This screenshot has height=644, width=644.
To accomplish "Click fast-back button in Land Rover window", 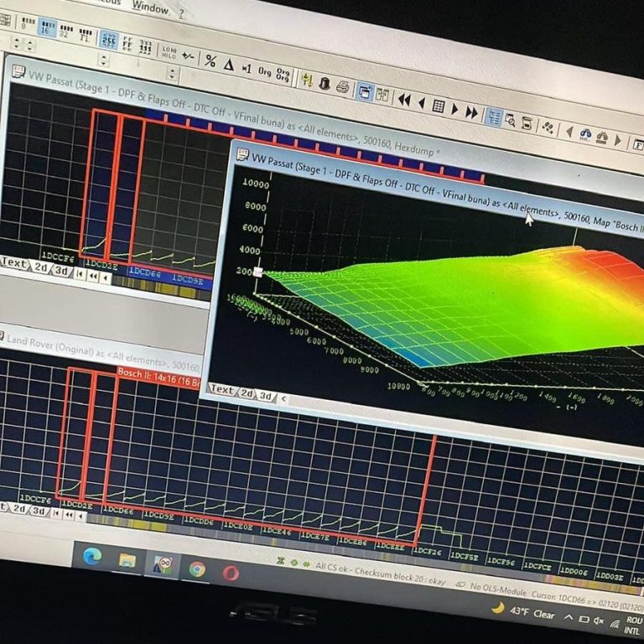I will click(69, 515).
